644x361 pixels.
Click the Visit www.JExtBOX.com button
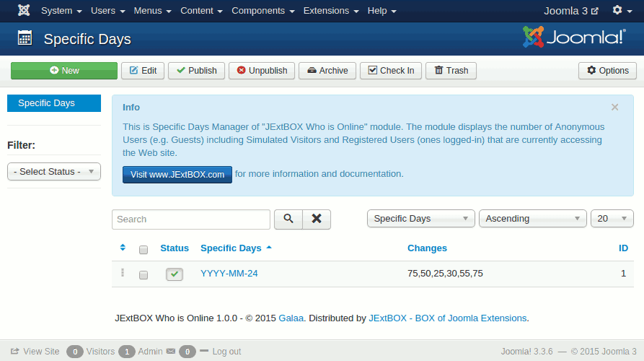[x=177, y=174]
